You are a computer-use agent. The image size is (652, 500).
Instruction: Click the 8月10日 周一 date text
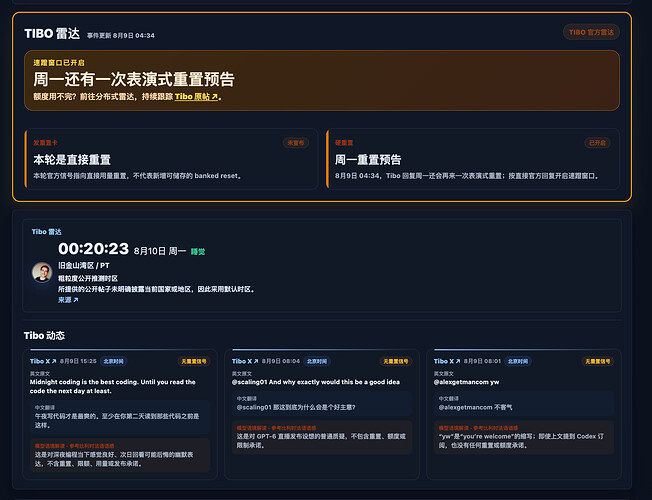[x=160, y=251]
